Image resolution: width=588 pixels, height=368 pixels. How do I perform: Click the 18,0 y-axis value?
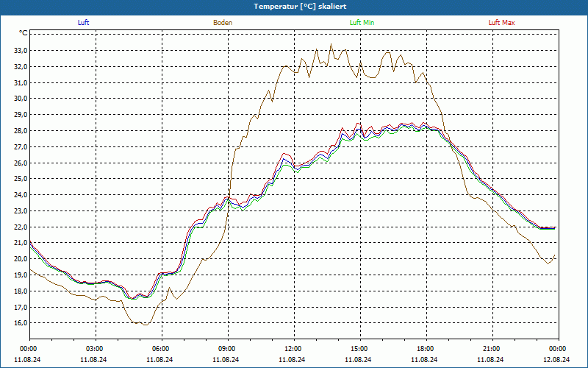(x=20, y=291)
